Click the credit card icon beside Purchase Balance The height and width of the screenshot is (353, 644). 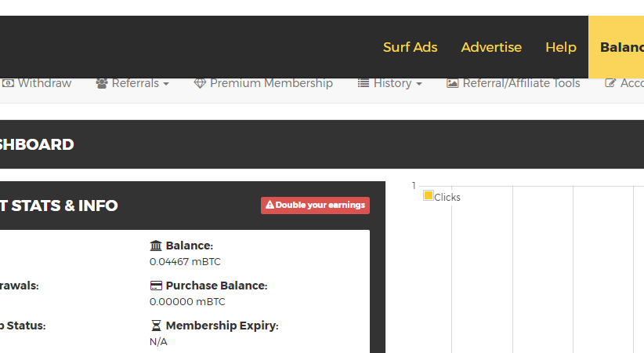156,286
